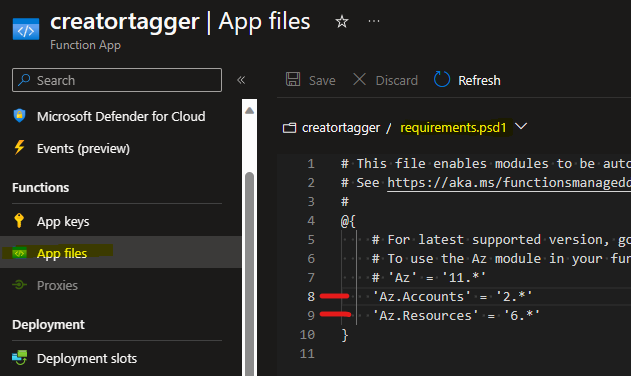The height and width of the screenshot is (376, 631).
Task: Click the creatortagger folder breadcrumb
Action: 340,128
